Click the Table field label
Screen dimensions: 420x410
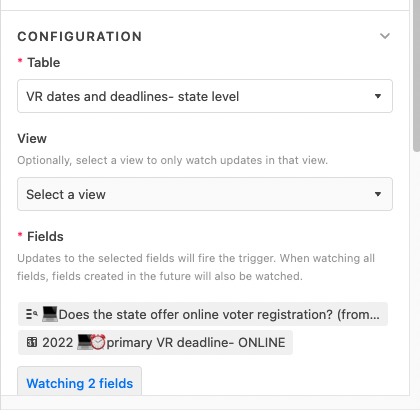(44, 62)
